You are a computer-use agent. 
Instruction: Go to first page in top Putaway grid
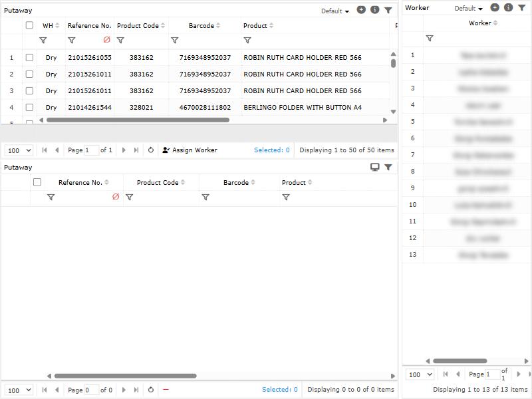(45, 150)
